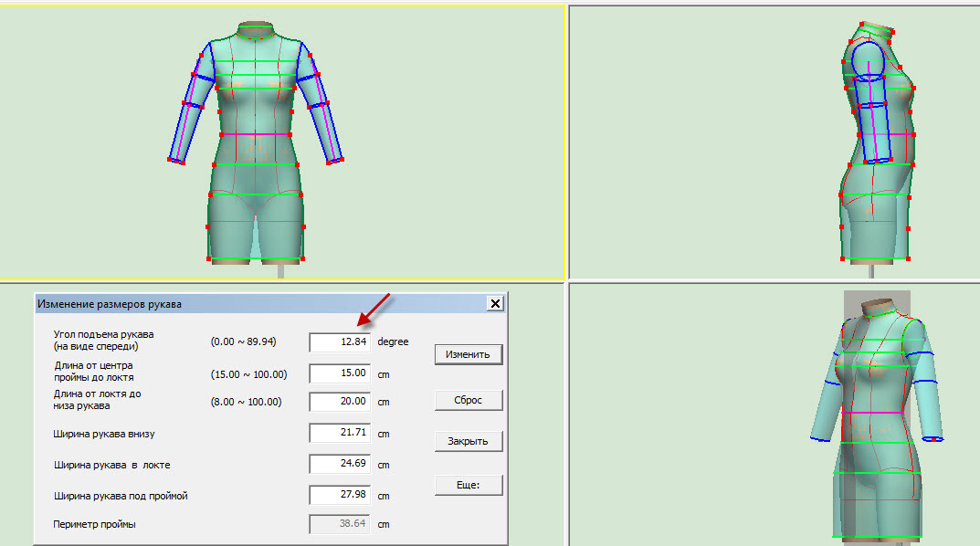Click the grayed armhole perimeter field showing 38.64
This screenshot has width=980, height=546.
pos(339,524)
